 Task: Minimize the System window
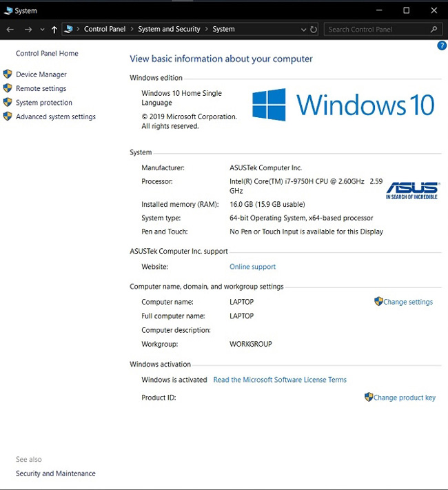click(379, 10)
